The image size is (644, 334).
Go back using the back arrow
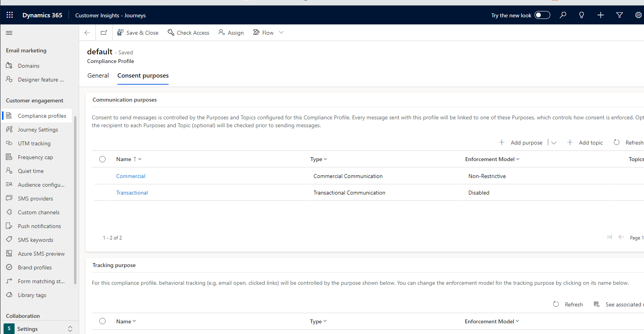[x=87, y=33]
